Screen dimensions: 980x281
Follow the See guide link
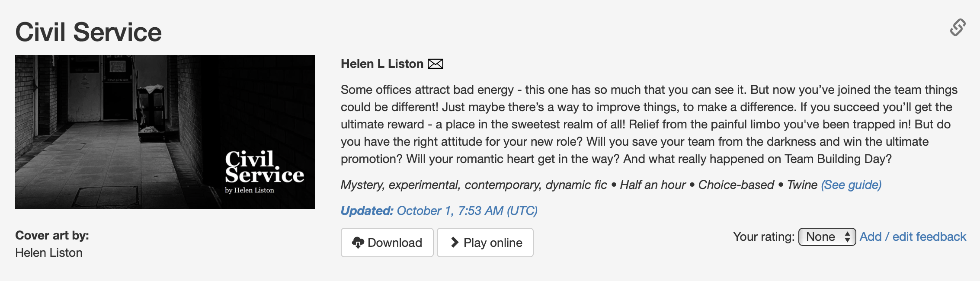click(851, 185)
